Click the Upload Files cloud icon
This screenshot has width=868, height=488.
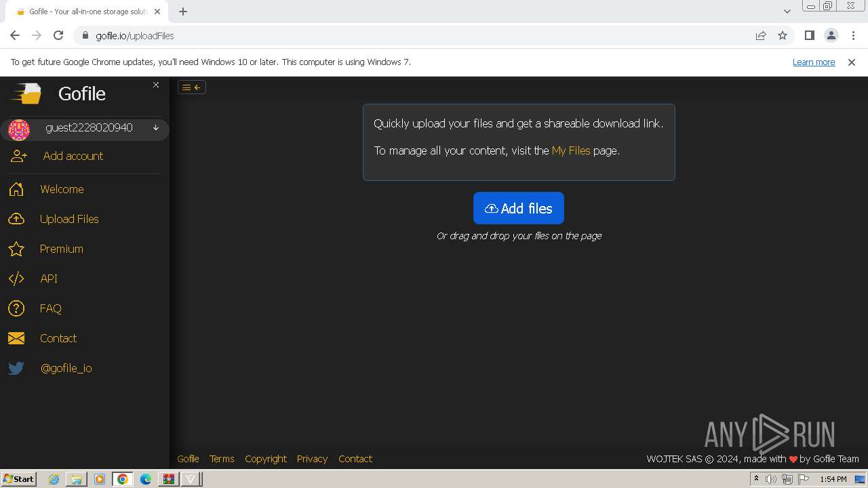pos(16,219)
